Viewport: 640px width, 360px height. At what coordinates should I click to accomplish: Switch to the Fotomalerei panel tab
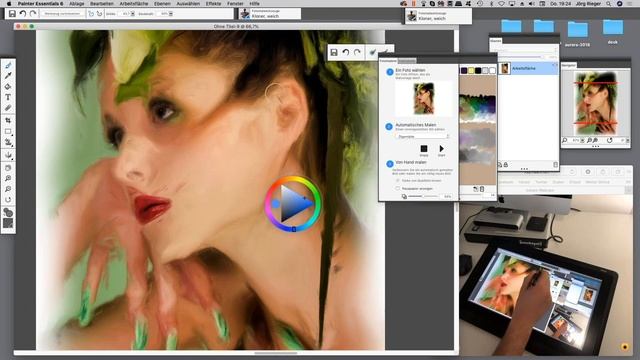(x=388, y=61)
